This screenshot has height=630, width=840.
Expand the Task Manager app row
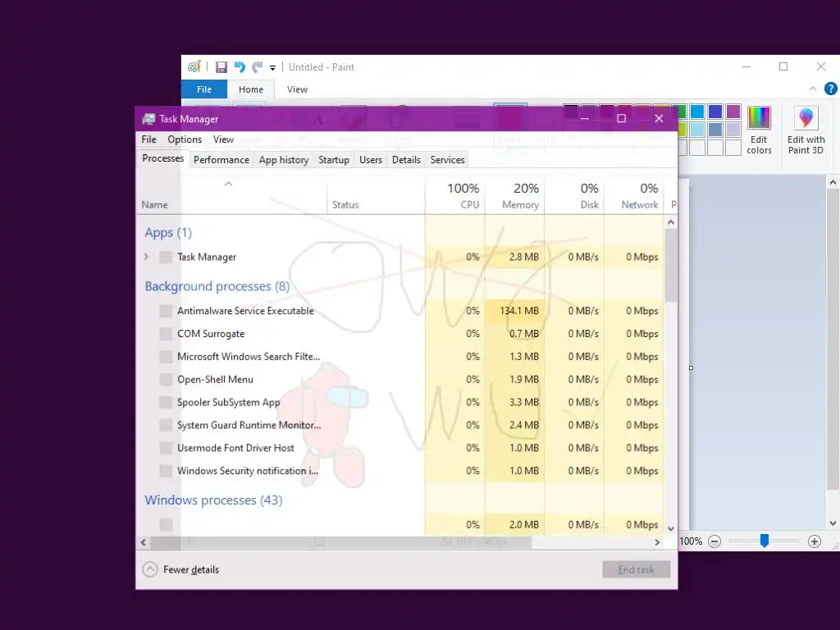click(146, 257)
